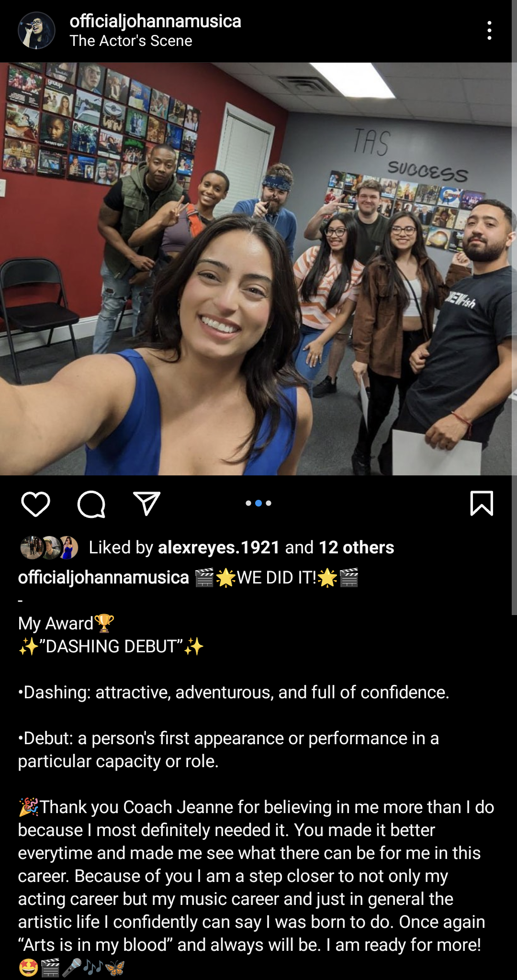
Task: Tap officialjohannamusica profile picture at top
Action: 36,31
